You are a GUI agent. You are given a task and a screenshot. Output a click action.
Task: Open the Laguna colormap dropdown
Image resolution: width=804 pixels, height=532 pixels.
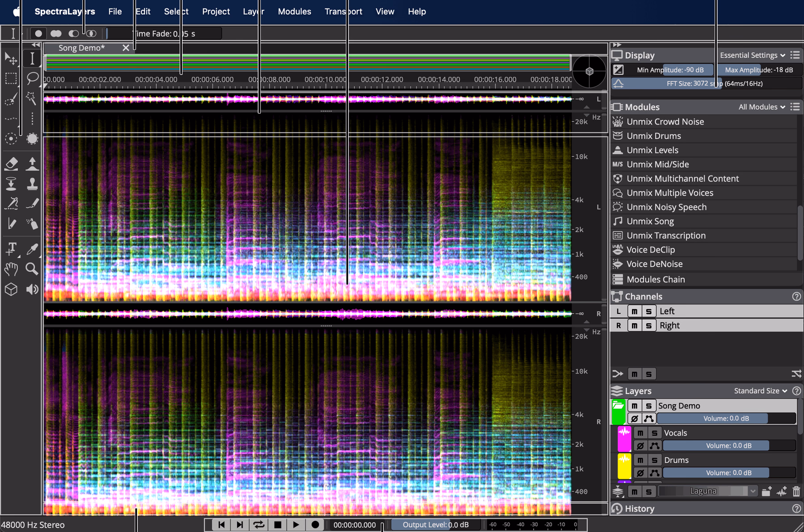pyautogui.click(x=708, y=491)
